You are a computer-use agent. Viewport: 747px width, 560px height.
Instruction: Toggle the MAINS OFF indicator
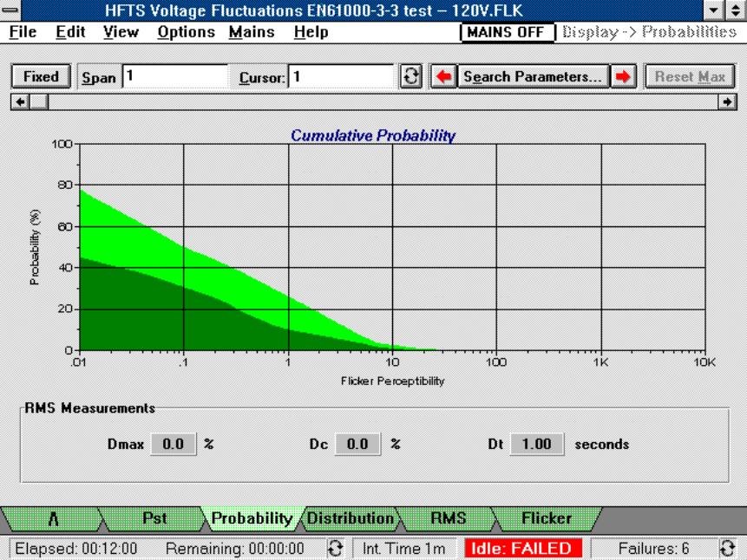[507, 32]
